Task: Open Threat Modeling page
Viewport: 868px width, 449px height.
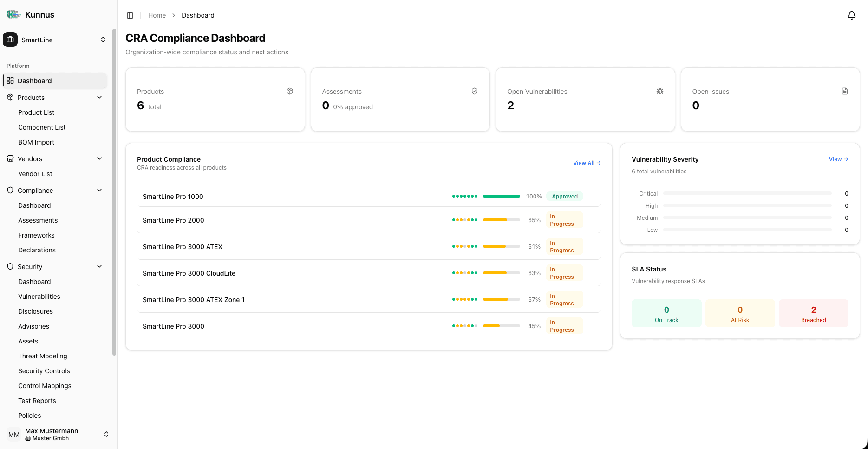Action: tap(43, 356)
